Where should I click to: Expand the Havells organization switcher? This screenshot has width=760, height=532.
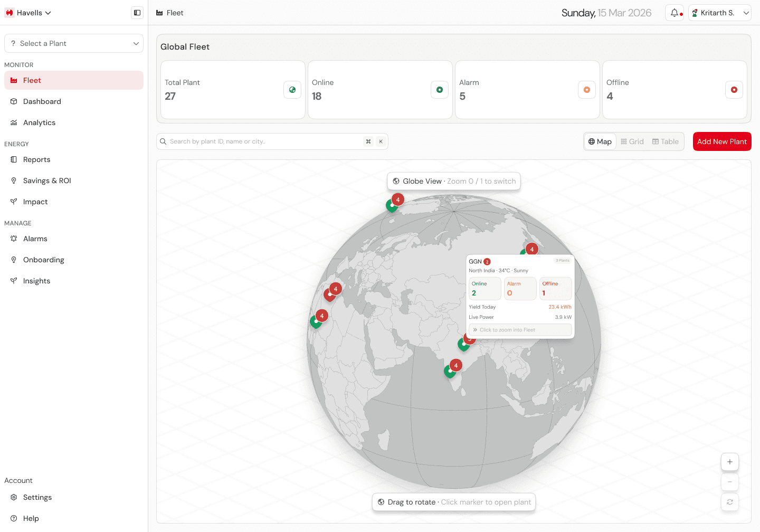click(28, 13)
